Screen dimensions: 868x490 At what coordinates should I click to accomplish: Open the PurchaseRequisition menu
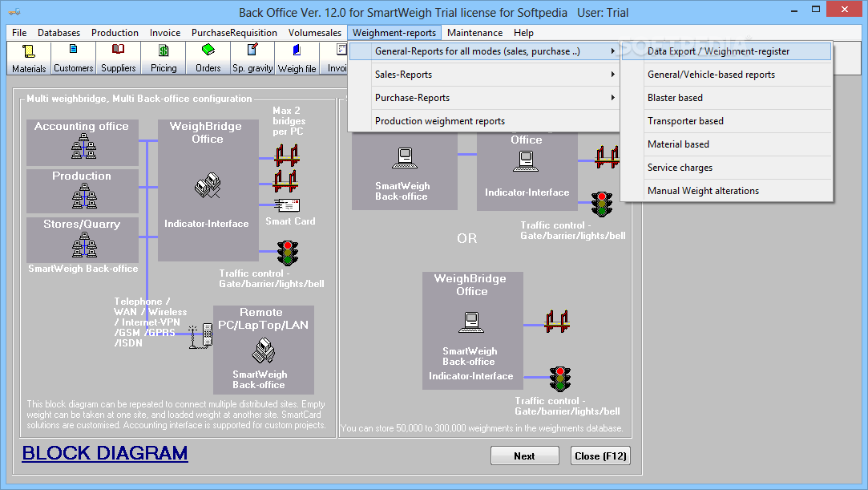(x=234, y=33)
